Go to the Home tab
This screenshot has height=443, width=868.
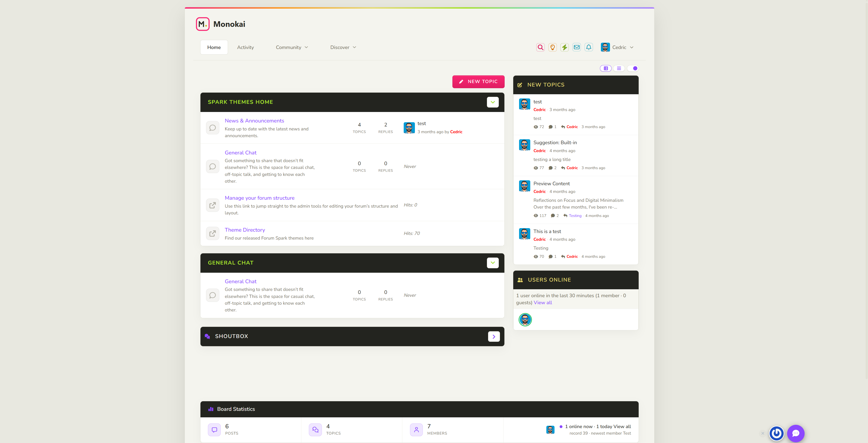click(x=214, y=48)
